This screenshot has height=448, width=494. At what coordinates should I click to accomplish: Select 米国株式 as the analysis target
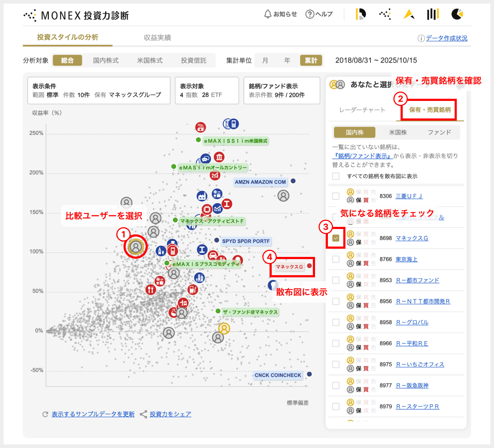(x=150, y=60)
